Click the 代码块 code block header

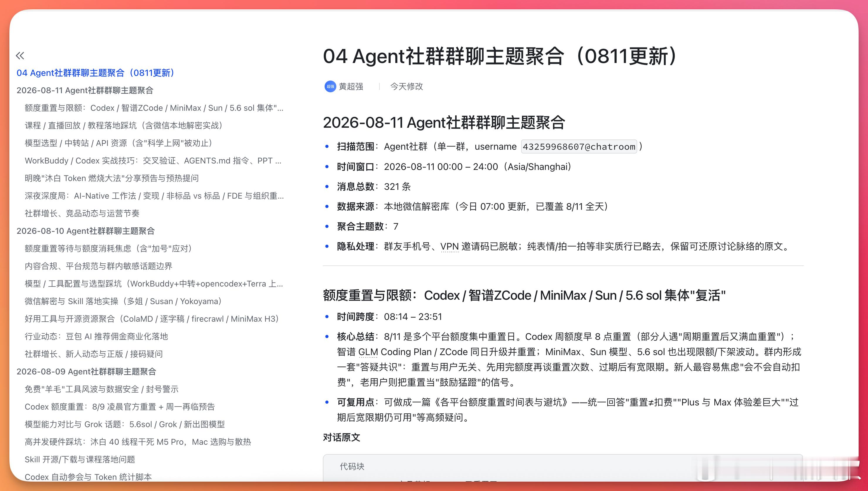pyautogui.click(x=352, y=466)
